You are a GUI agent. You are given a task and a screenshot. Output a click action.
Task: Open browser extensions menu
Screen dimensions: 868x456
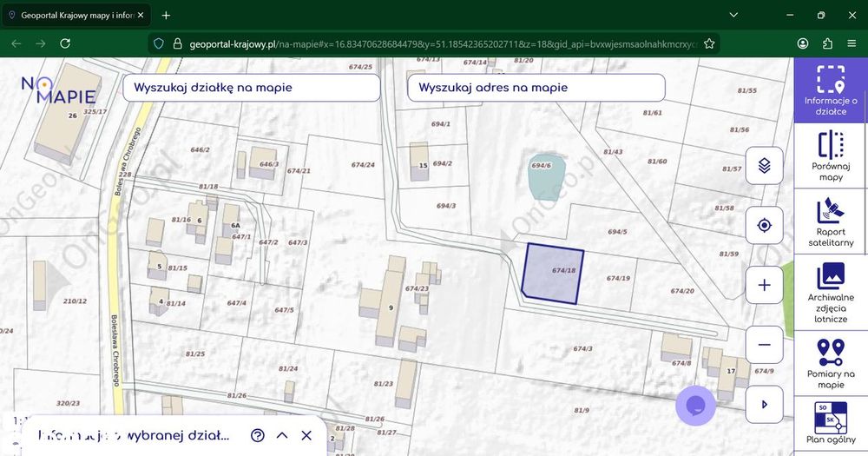click(827, 43)
